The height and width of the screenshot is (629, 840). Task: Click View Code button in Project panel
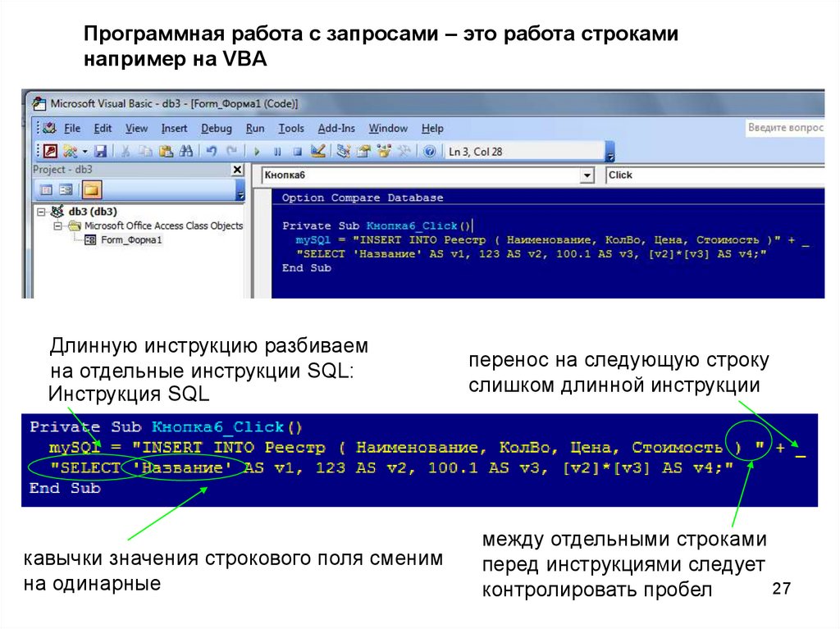click(46, 190)
